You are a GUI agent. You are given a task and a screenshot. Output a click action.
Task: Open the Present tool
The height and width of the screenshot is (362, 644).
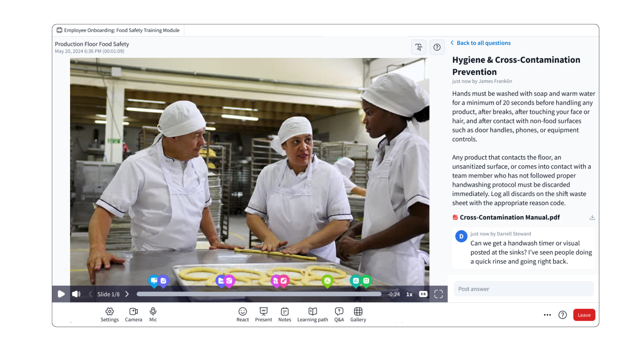(263, 315)
